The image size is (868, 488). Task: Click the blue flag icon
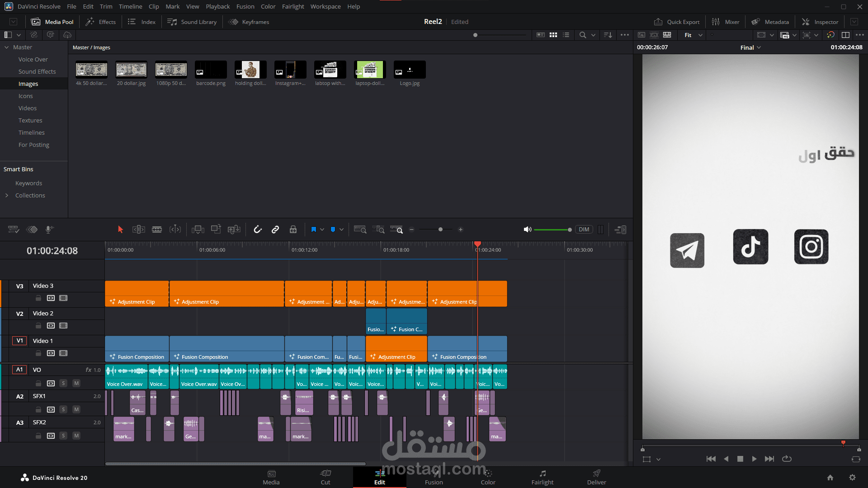click(x=314, y=230)
